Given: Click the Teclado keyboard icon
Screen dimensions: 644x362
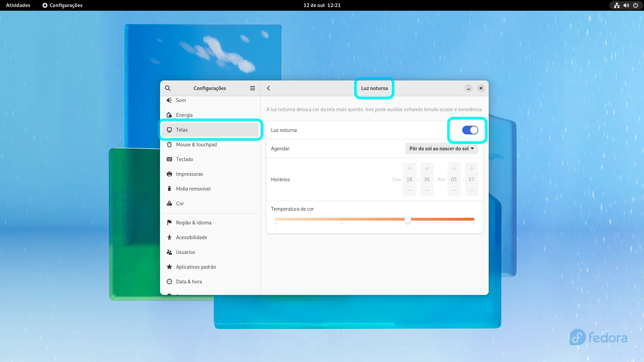Looking at the screenshot, I should pyautogui.click(x=169, y=159).
